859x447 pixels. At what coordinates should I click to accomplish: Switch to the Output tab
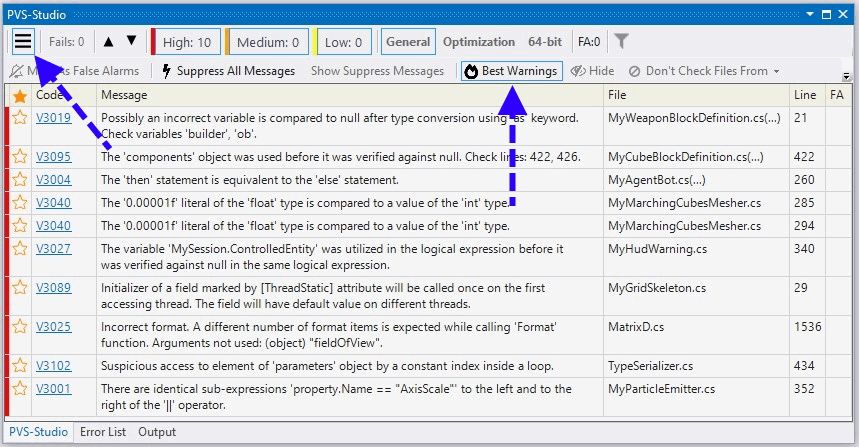(157, 432)
